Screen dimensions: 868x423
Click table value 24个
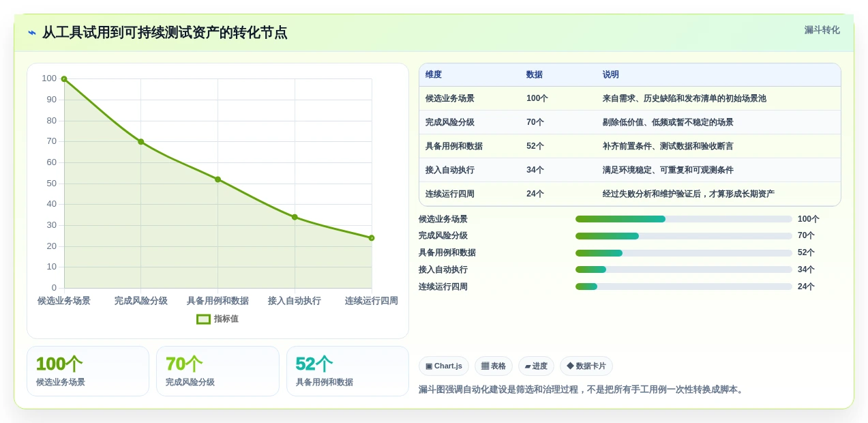point(535,194)
